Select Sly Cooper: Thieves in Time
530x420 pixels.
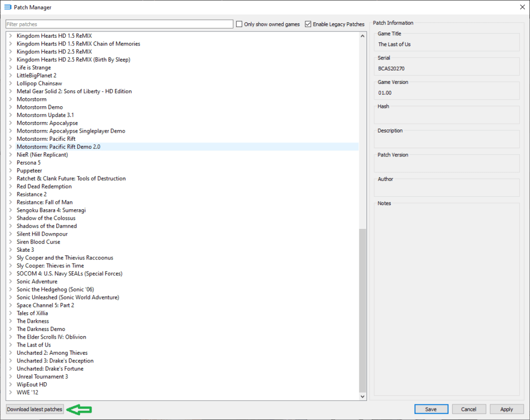point(50,266)
